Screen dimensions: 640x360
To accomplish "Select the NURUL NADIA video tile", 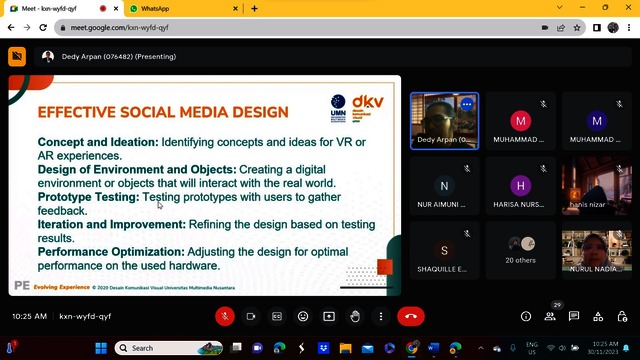I will [597, 251].
